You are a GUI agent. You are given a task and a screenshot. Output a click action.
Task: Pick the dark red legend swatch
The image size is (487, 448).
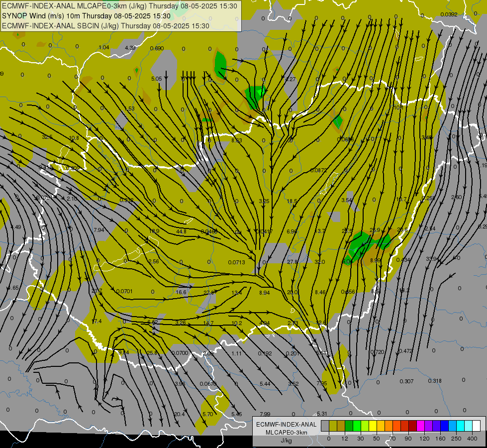pos(413,426)
